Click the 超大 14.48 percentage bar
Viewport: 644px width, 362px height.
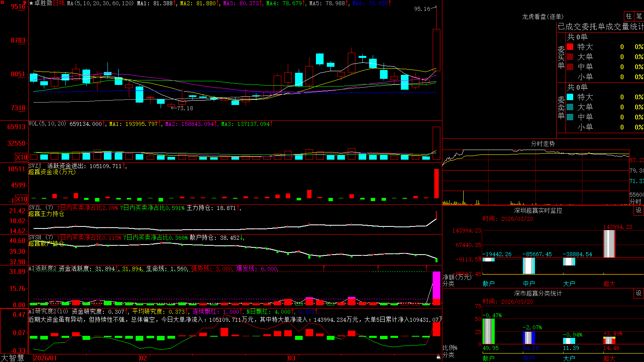point(609,340)
